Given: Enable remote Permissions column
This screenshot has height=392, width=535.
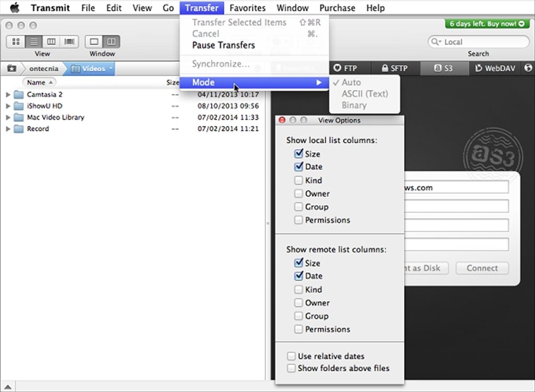Looking at the screenshot, I should pos(298,329).
